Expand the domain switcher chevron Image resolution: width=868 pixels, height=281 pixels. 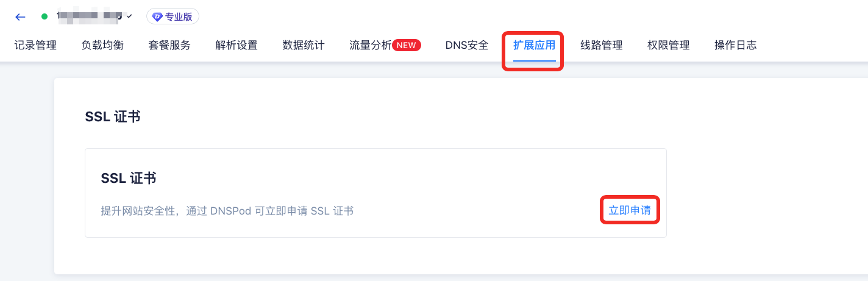click(x=129, y=16)
